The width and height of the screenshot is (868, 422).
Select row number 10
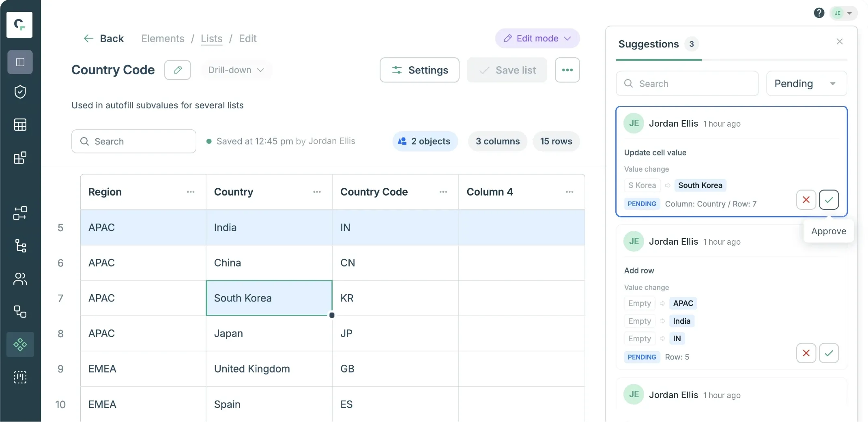[x=60, y=405]
